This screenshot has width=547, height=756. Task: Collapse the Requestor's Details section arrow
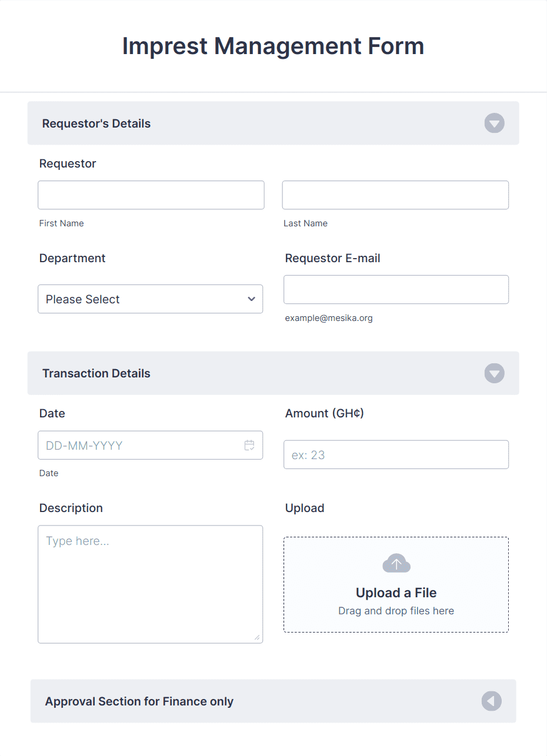494,123
